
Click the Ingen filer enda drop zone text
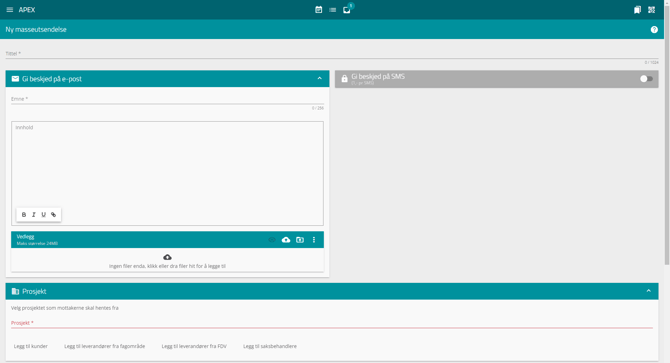(x=168, y=266)
